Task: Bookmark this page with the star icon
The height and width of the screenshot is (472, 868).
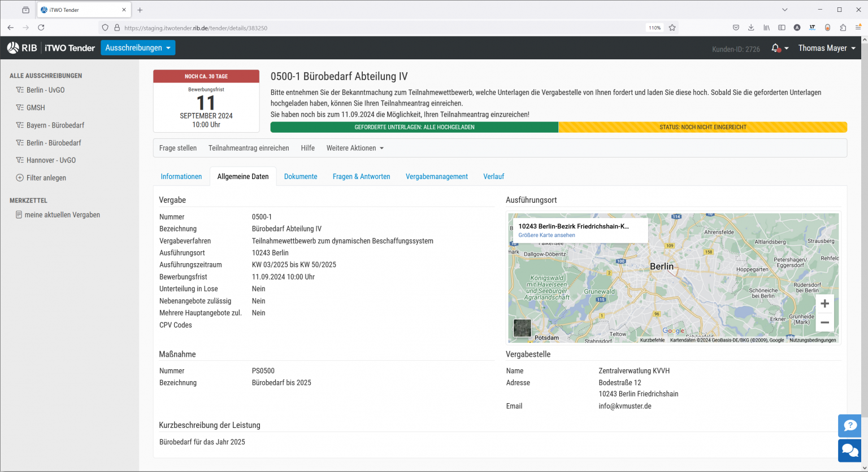Action: coord(672,28)
